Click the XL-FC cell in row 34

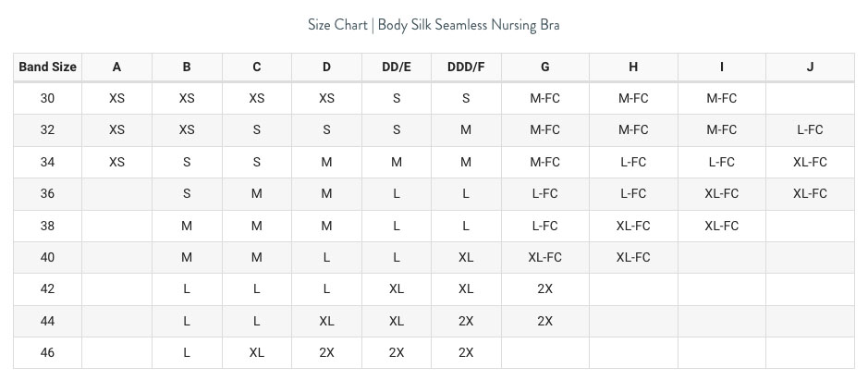[x=810, y=162]
